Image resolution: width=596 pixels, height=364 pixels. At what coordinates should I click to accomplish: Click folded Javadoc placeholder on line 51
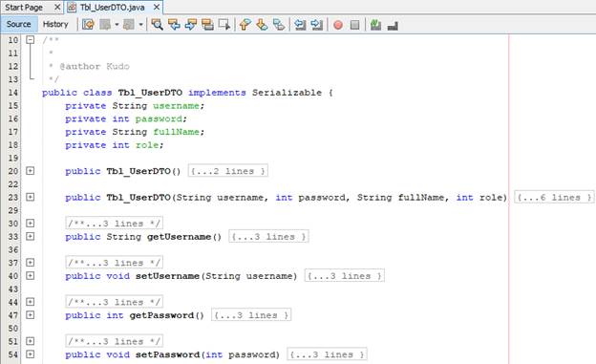pos(114,341)
